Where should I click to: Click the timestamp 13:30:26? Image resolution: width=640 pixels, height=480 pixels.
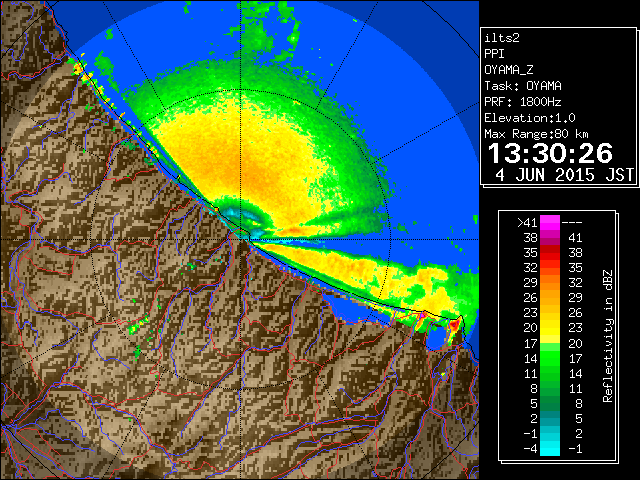550,153
